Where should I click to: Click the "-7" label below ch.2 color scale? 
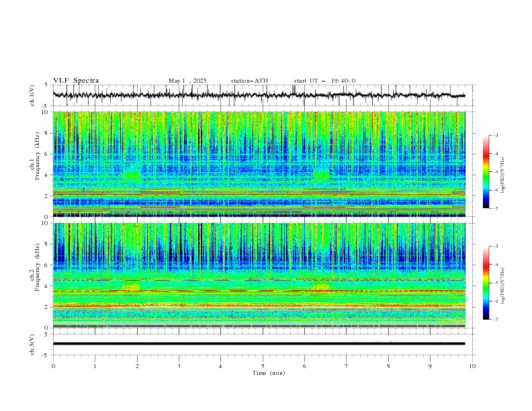[495, 320]
